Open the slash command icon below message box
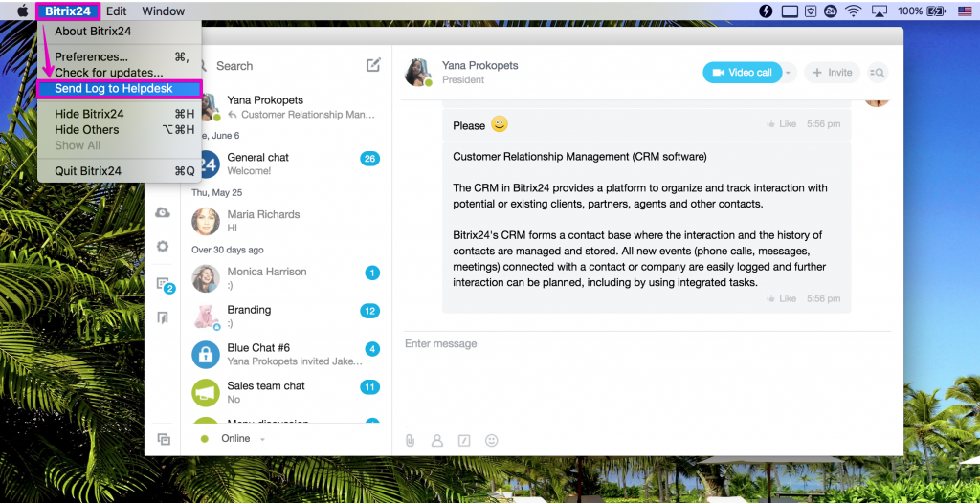 pos(464,440)
